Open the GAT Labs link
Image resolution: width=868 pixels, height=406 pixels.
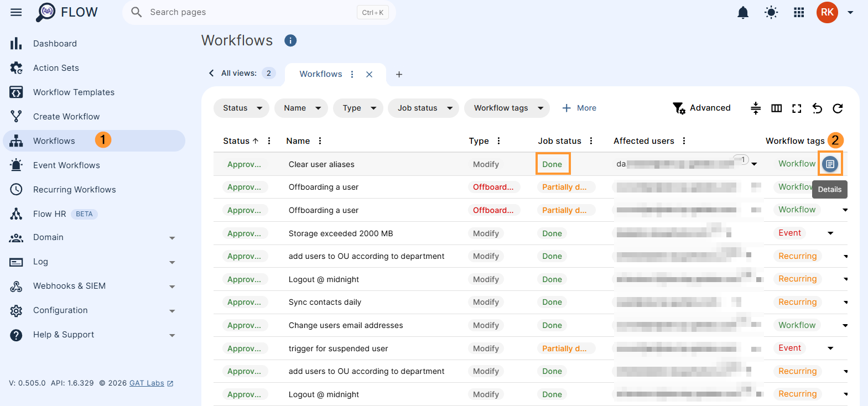pyautogui.click(x=151, y=383)
